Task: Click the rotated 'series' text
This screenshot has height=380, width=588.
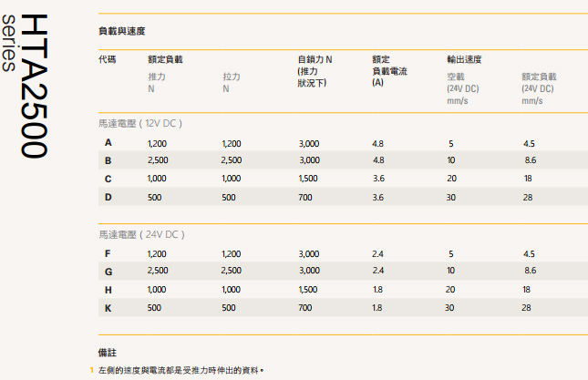Action: point(8,43)
